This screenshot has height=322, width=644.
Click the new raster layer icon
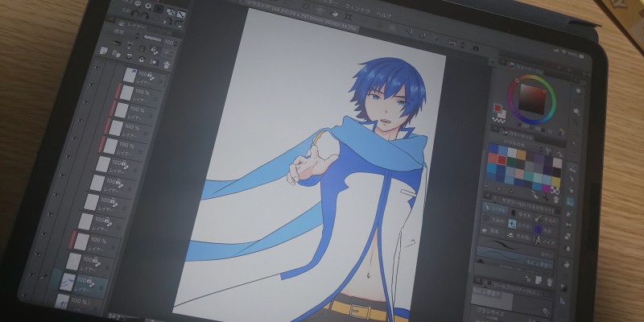[x=104, y=50]
